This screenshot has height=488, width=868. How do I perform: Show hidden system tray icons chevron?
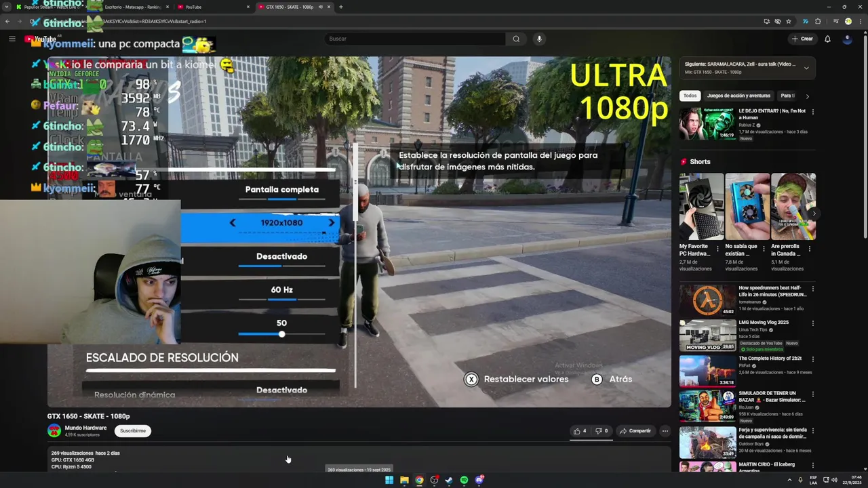point(789,480)
